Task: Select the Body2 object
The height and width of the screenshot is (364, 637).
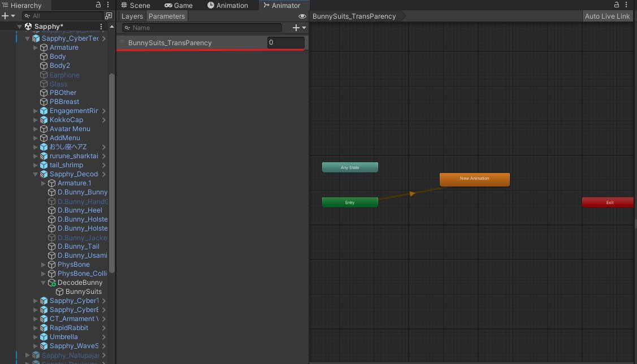Action: click(x=60, y=66)
